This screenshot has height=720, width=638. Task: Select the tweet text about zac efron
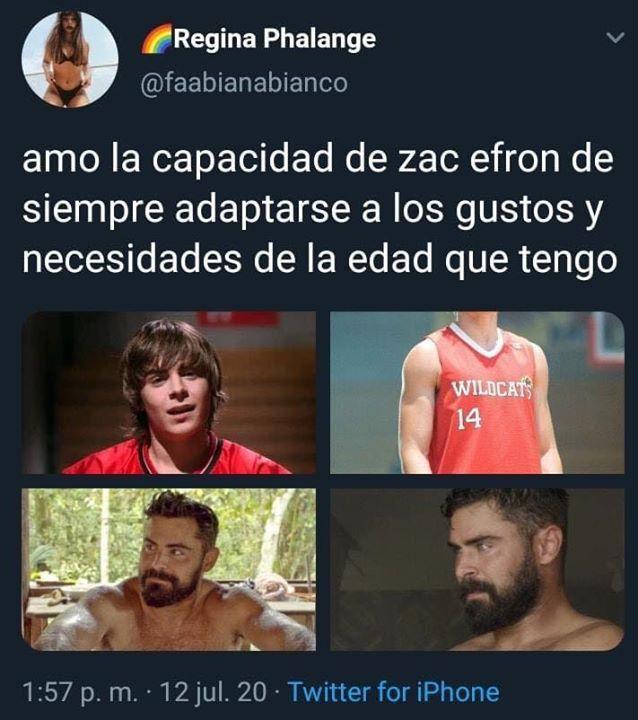pyautogui.click(x=320, y=209)
